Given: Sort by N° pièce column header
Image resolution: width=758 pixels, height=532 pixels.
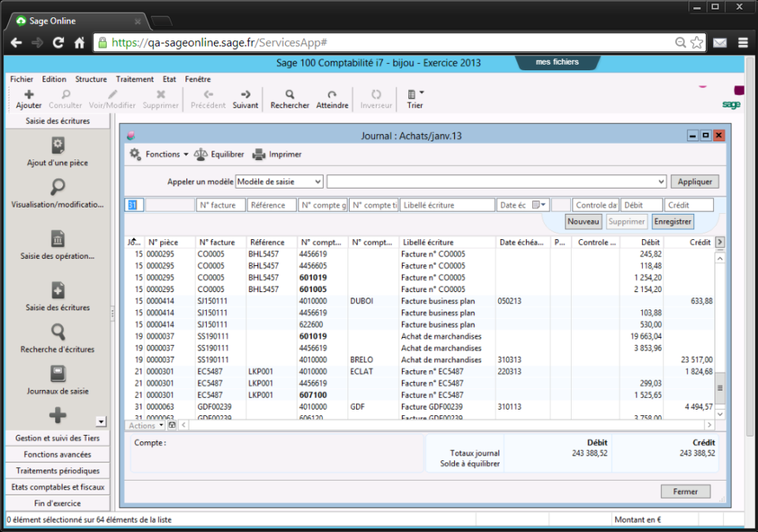Looking at the screenshot, I should coord(170,242).
